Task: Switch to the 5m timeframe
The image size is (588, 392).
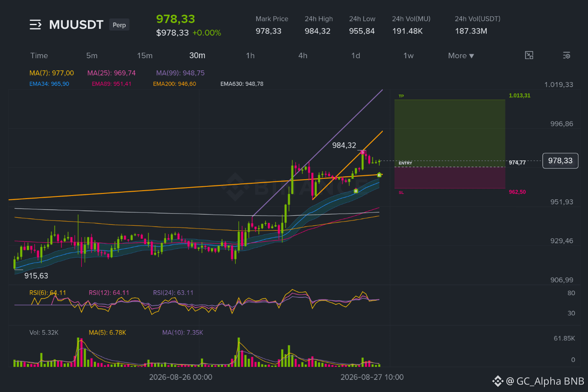Action: point(92,56)
